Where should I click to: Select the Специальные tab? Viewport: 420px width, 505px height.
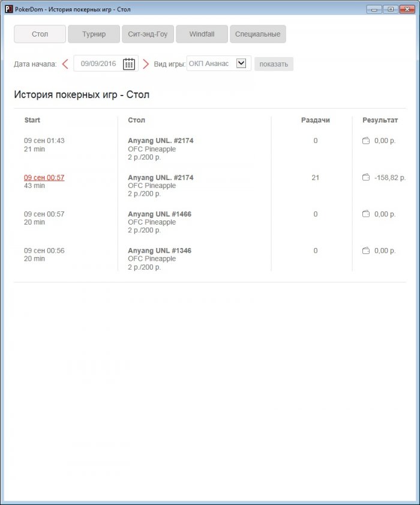pyautogui.click(x=258, y=34)
